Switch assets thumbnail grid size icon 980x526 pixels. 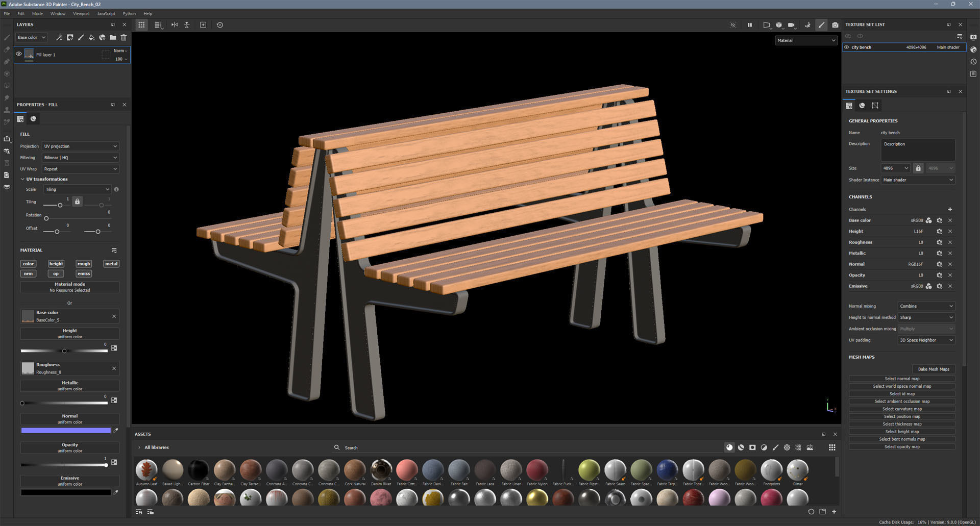[832, 447]
